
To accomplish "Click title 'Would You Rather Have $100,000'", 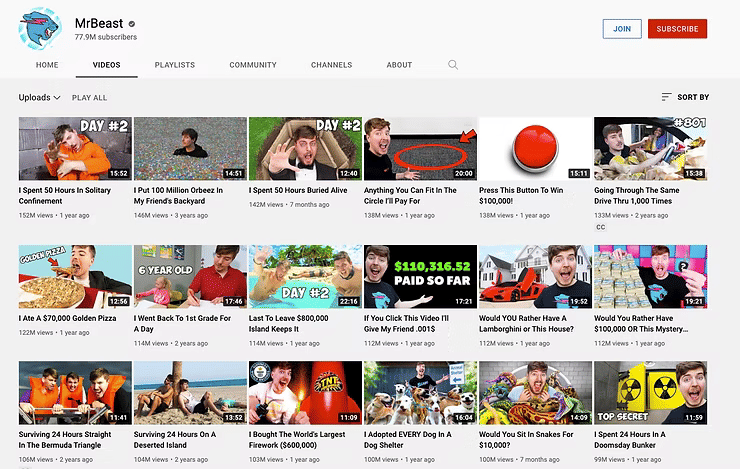I will (x=641, y=323).
